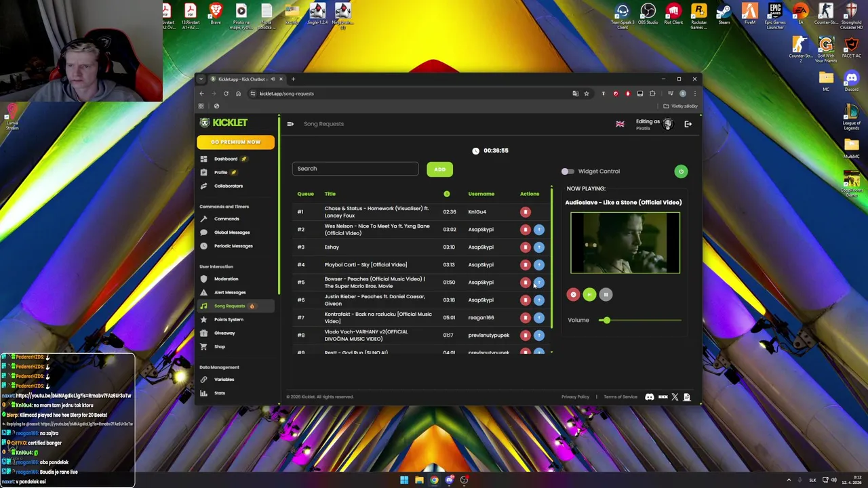The height and width of the screenshot is (488, 868).
Task: Open Alert Messages page
Action: (230, 292)
